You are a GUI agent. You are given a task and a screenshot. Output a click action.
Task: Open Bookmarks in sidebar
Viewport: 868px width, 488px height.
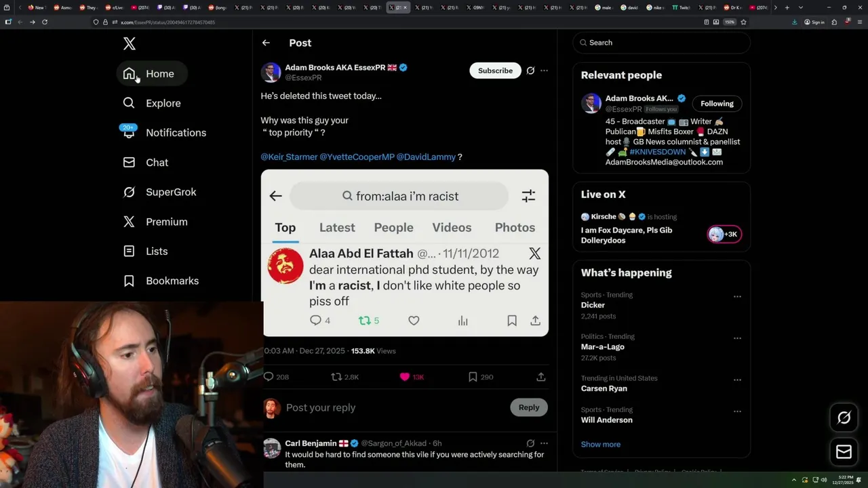click(161, 281)
